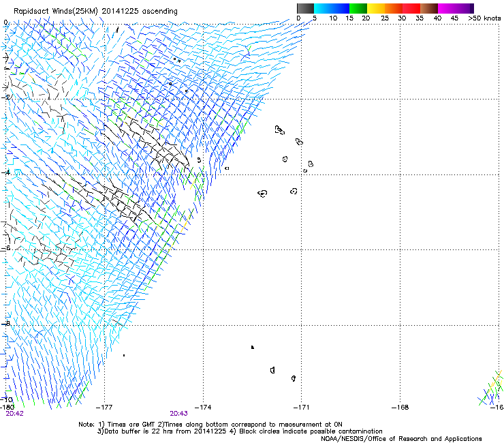Click the gray 0-5 knots color swatch
Image resolution: width=504 pixels, height=443 pixels.
305,8
